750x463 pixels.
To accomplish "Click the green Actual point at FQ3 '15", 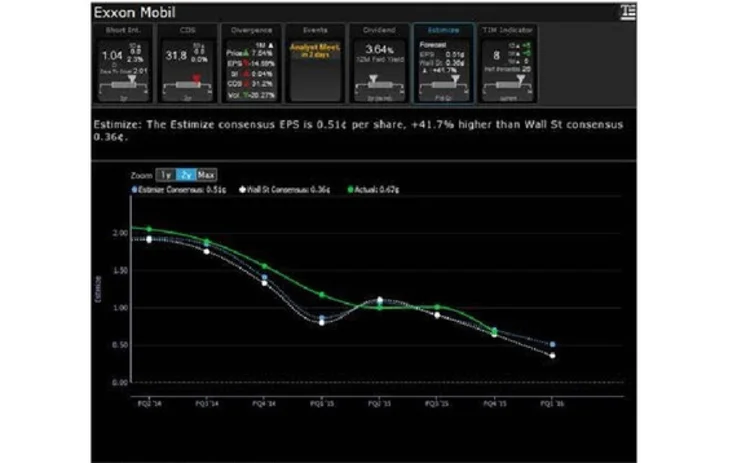I will tap(437, 307).
